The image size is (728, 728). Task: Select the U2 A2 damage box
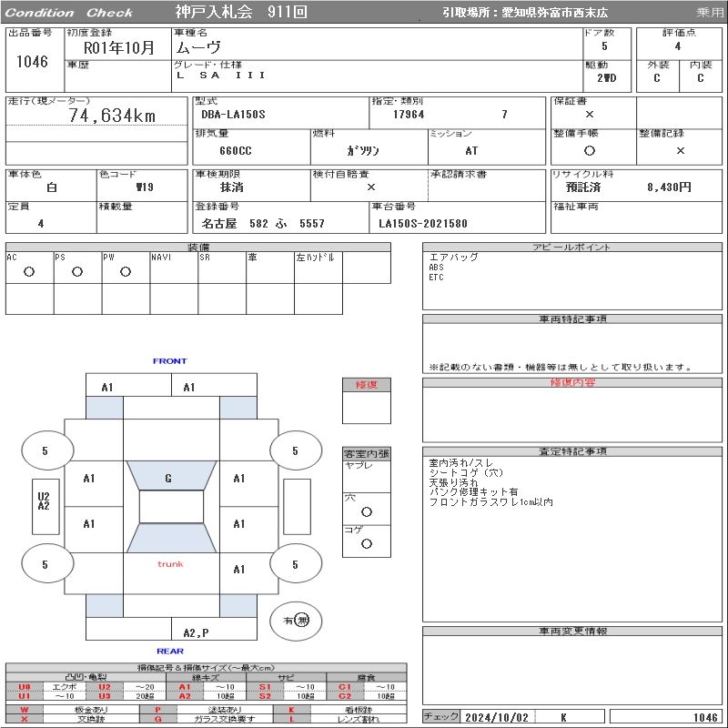(43, 501)
